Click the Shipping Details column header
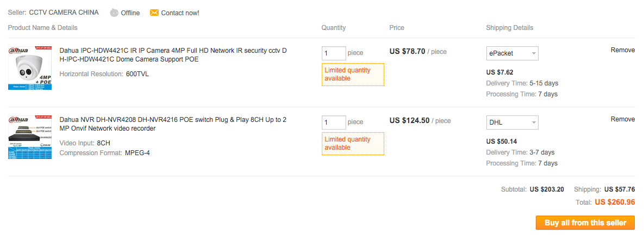 (510, 28)
